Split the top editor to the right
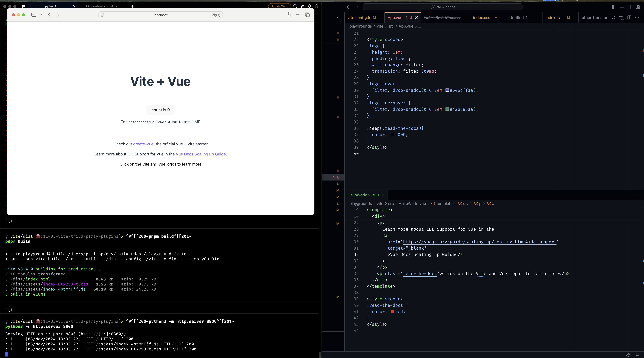The width and height of the screenshot is (644, 358). coord(630,17)
